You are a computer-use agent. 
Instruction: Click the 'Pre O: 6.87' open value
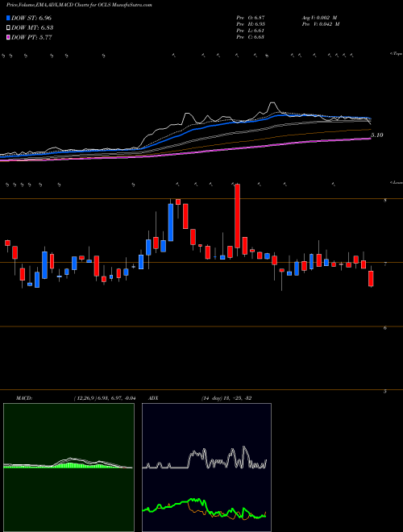tap(251, 18)
